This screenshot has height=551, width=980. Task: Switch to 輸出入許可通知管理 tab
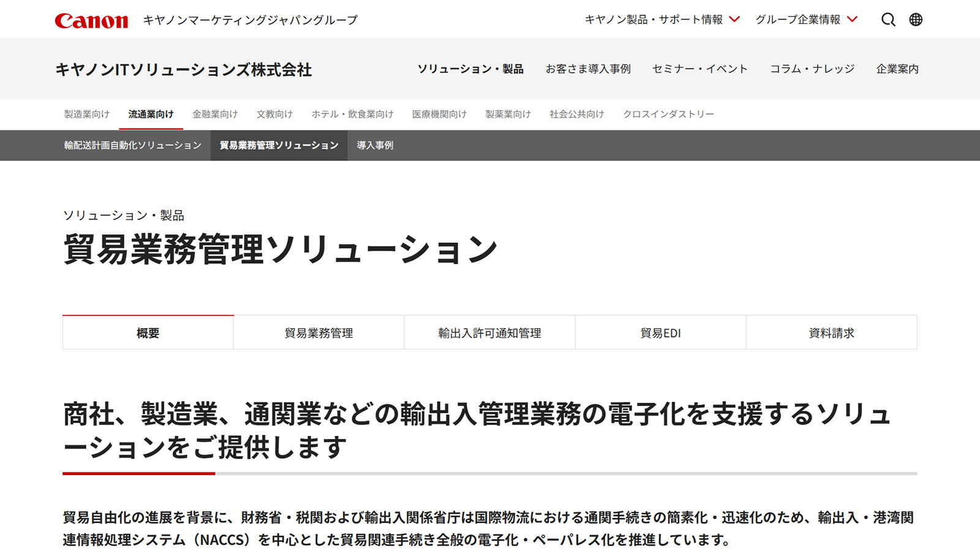489,332
